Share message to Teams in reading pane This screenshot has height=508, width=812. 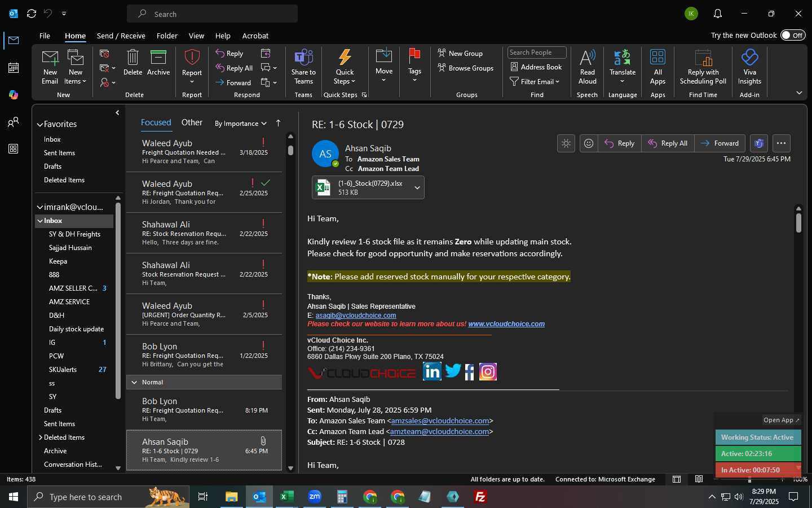coord(759,143)
